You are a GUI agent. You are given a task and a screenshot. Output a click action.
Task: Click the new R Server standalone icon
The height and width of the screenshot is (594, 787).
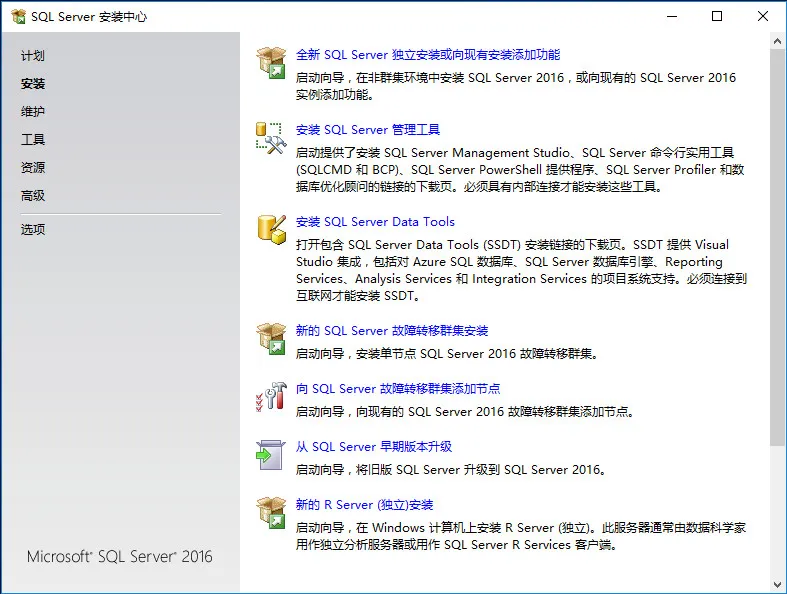point(271,513)
